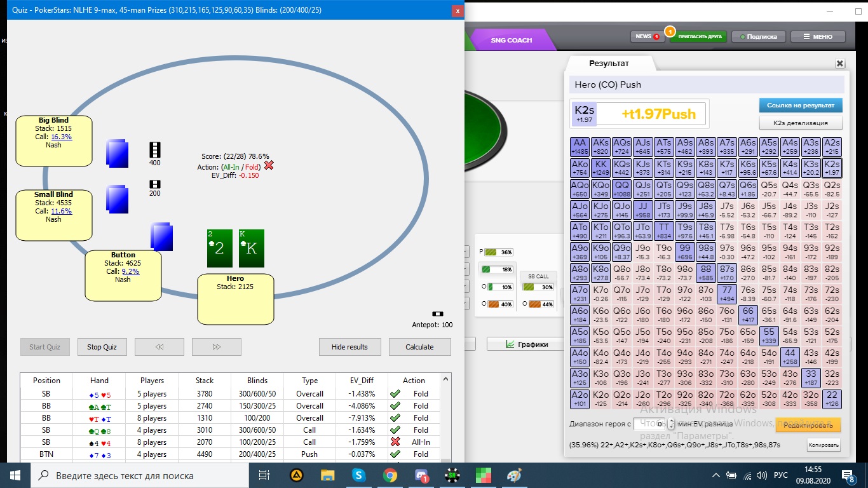The image size is (868, 488).
Task: Click the Small Blind's face-down cards
Action: point(118,199)
